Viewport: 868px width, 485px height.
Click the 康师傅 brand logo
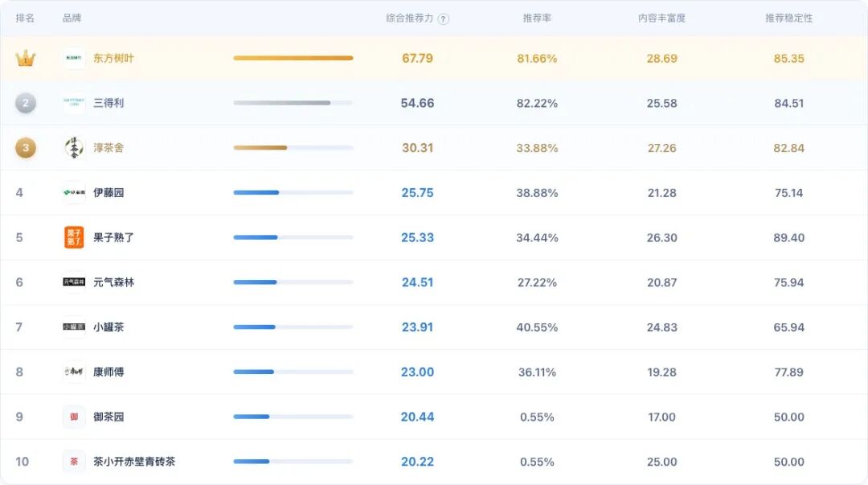click(x=74, y=372)
